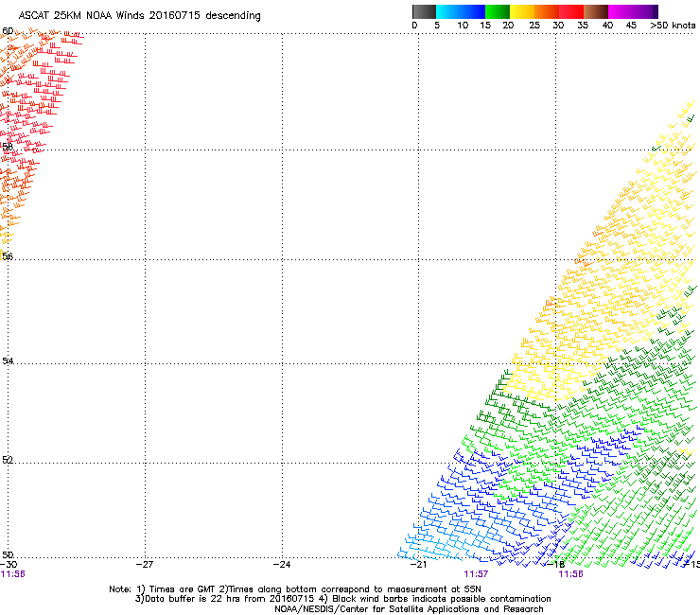Viewport: 700px width, 615px height.
Task: Click the 'NOAA/NESDIS/Center for Satellite Applications and Research' credit
Action: 409,609
